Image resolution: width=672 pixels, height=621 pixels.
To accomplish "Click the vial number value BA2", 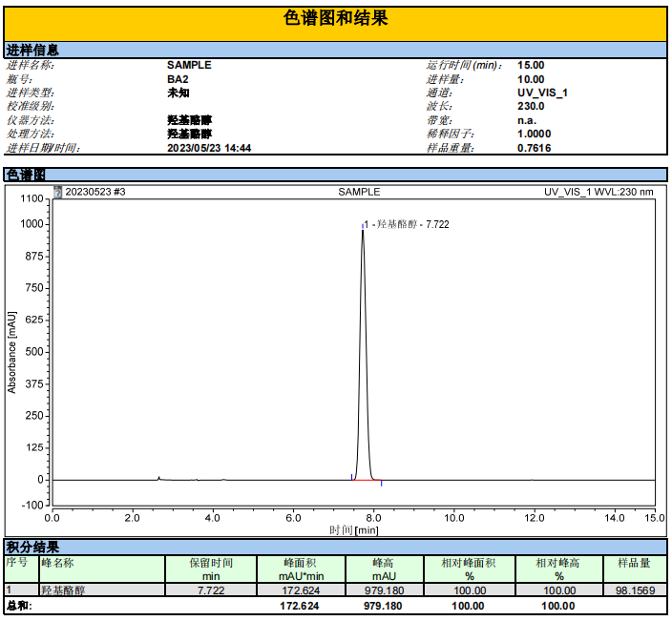I will tap(178, 79).
